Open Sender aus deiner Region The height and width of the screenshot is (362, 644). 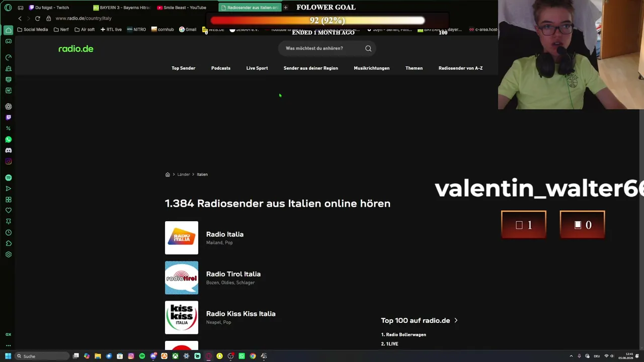pos(311,68)
